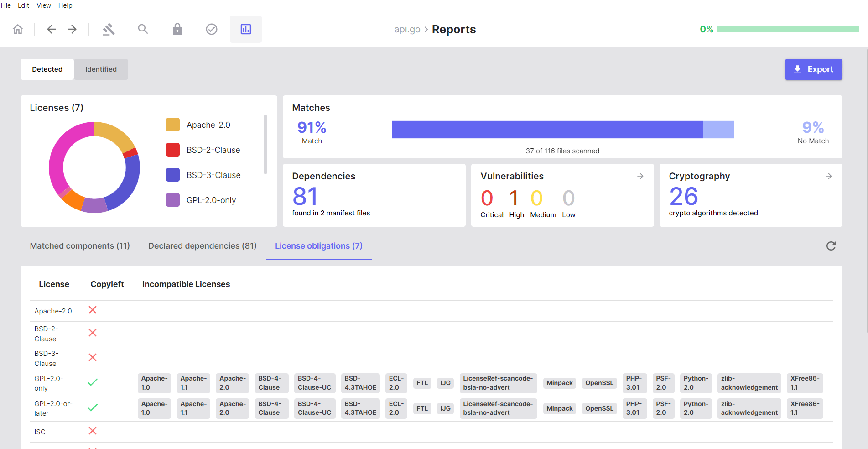Open the reports chart icon

pos(246,29)
